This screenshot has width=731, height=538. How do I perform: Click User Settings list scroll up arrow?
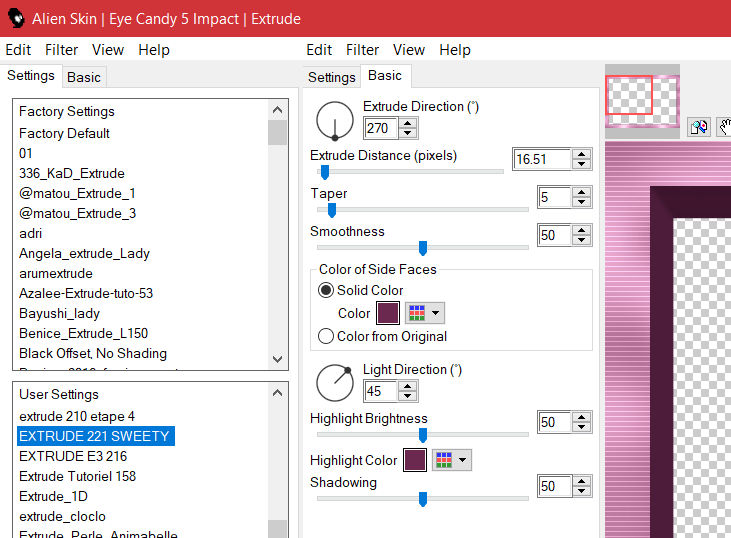[x=277, y=393]
